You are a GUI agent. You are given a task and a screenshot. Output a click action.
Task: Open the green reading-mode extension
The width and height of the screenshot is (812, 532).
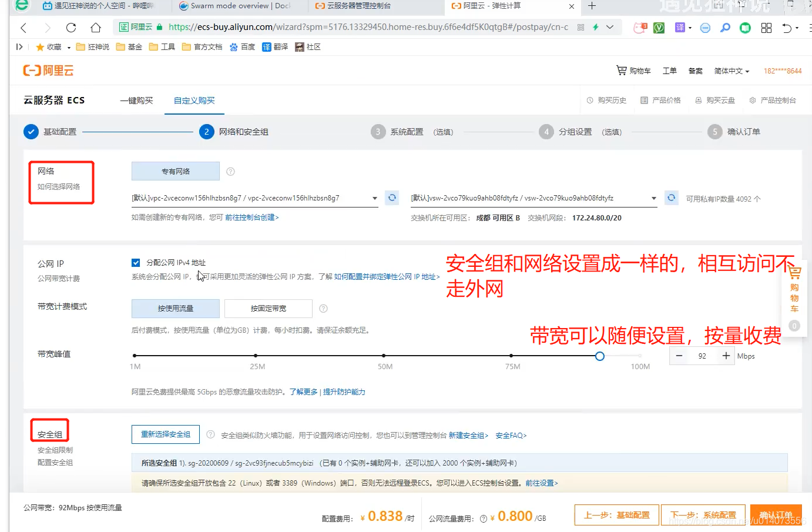coord(745,28)
